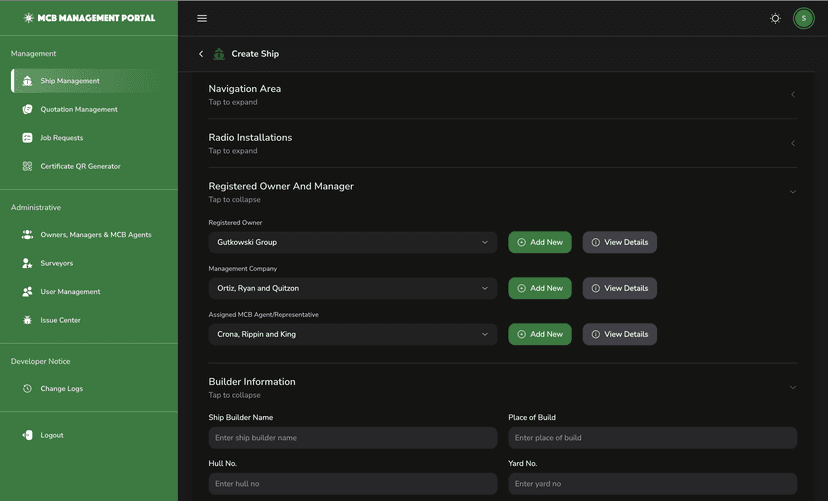
Task: Open the user avatar 'S' menu
Action: 803,18
